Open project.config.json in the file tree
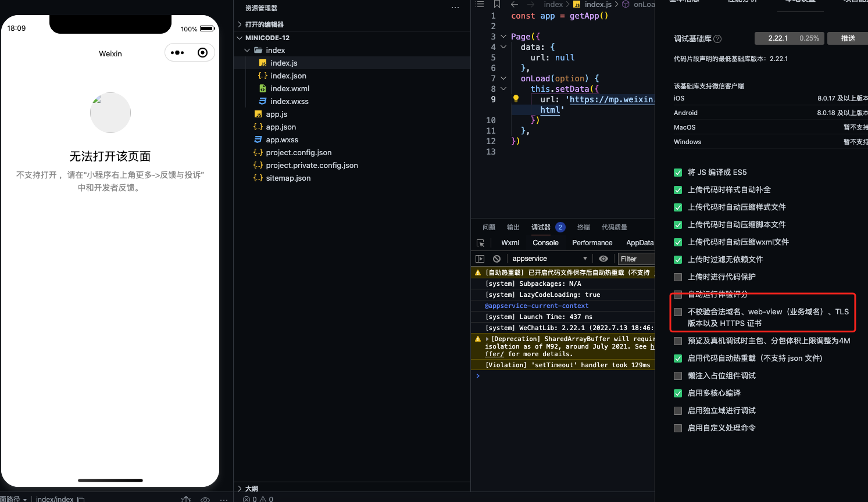The height and width of the screenshot is (502, 868). (352, 153)
